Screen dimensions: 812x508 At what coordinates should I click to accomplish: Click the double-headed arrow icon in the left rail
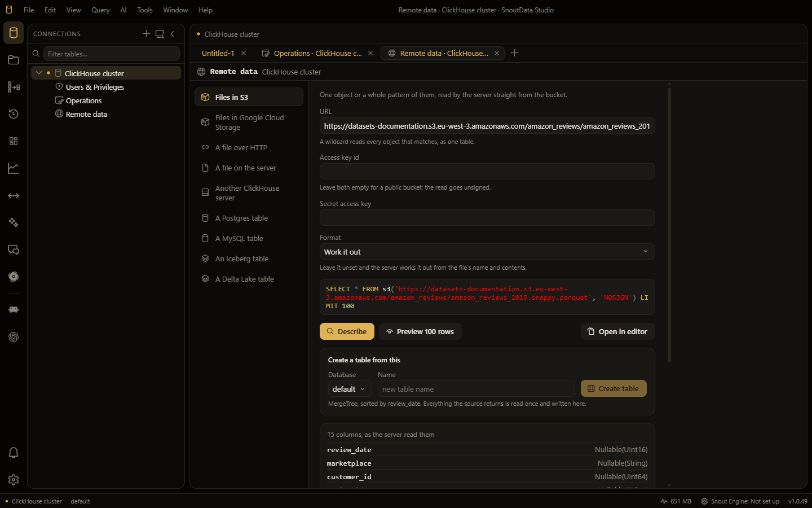point(14,195)
